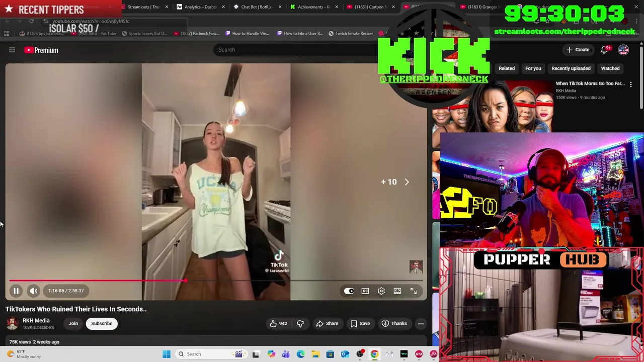
Task: Subscribe to RKH Media
Action: click(x=102, y=323)
